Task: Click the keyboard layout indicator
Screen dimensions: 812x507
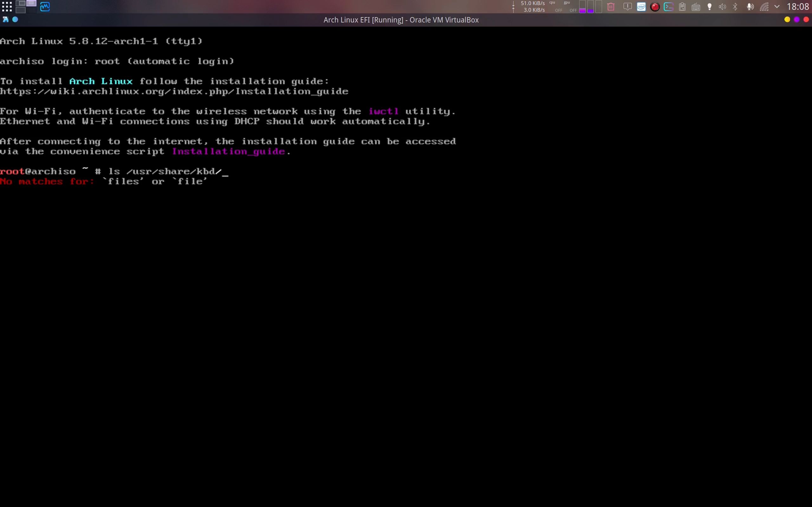Action: pyautogui.click(x=696, y=7)
